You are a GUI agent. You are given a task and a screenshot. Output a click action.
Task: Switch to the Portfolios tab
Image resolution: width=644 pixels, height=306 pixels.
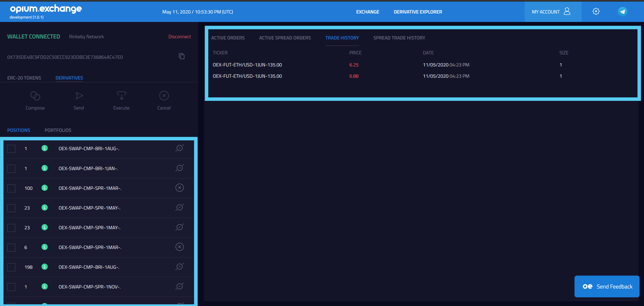58,130
